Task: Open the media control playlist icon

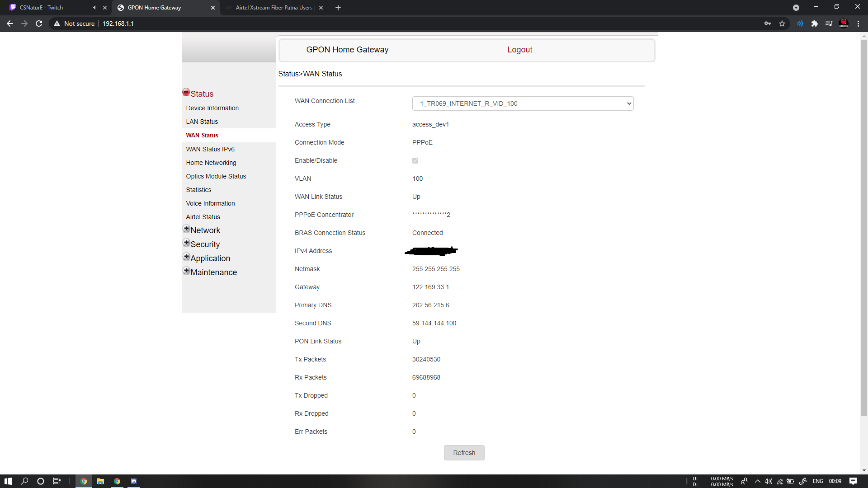Action: 829,23
